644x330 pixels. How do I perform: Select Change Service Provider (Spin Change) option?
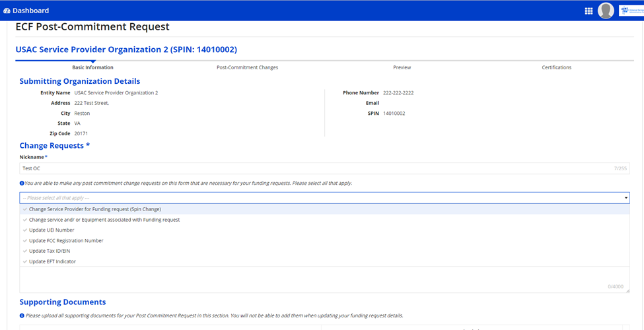coord(324,209)
